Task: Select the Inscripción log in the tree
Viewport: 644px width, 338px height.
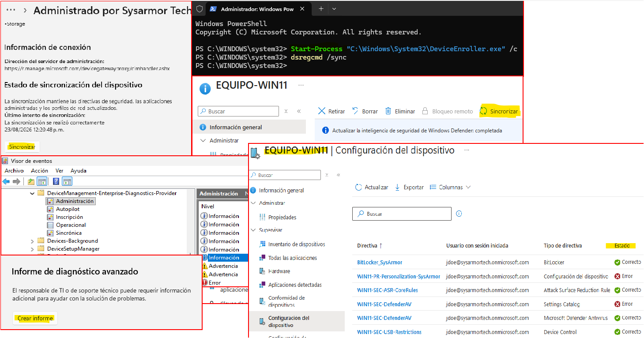Action: click(x=65, y=217)
